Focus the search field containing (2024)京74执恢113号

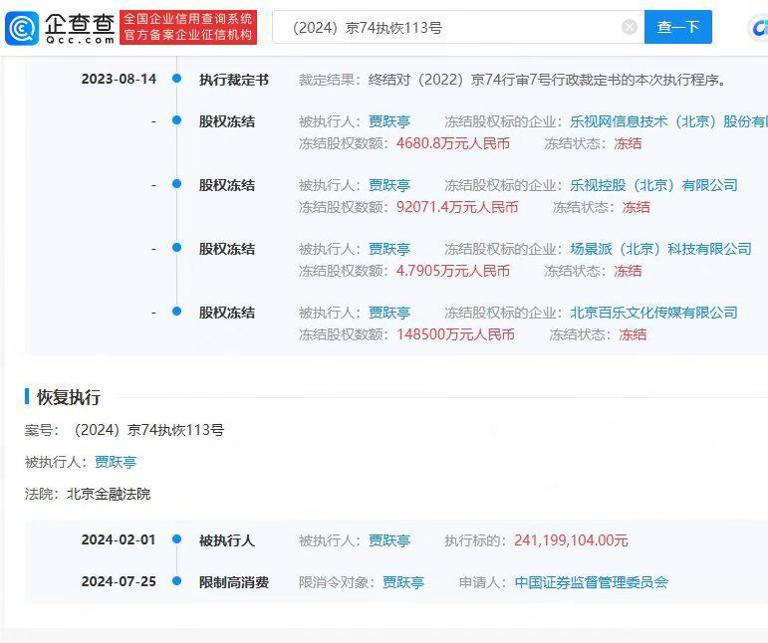click(450, 28)
